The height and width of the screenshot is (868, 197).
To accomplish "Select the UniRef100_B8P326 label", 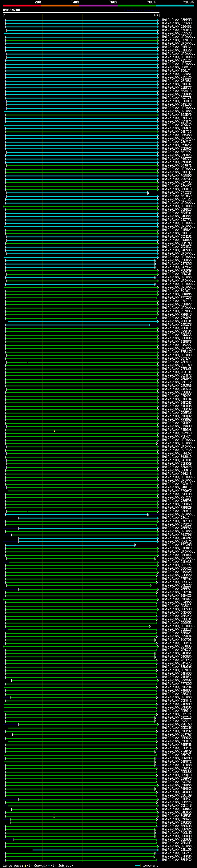I will coord(176,829).
